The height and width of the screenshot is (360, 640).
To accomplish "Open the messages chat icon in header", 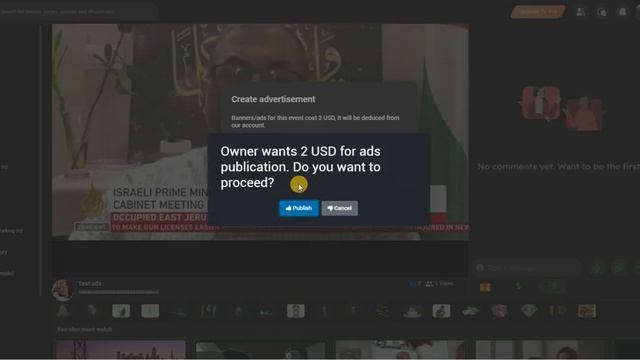I will click(x=602, y=12).
